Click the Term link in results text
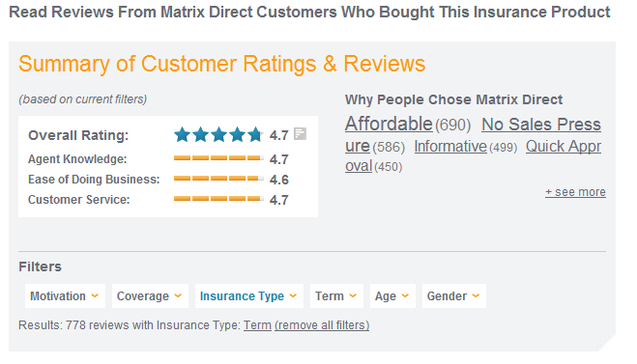 (257, 325)
